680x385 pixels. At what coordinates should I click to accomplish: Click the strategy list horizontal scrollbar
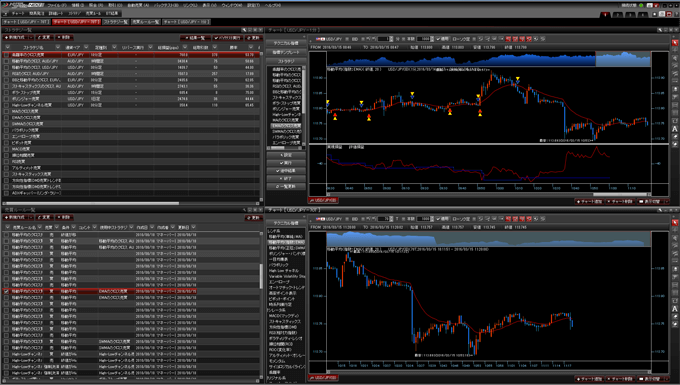click(91, 203)
